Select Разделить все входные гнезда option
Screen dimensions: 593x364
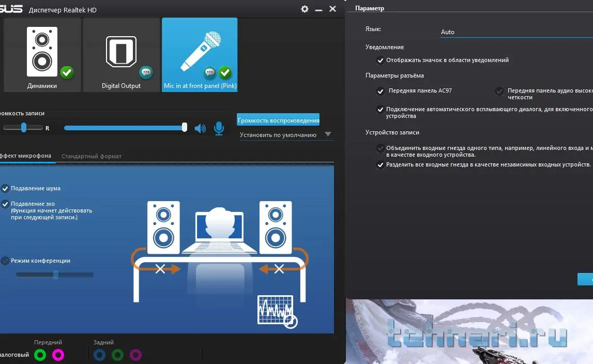pyautogui.click(x=380, y=164)
